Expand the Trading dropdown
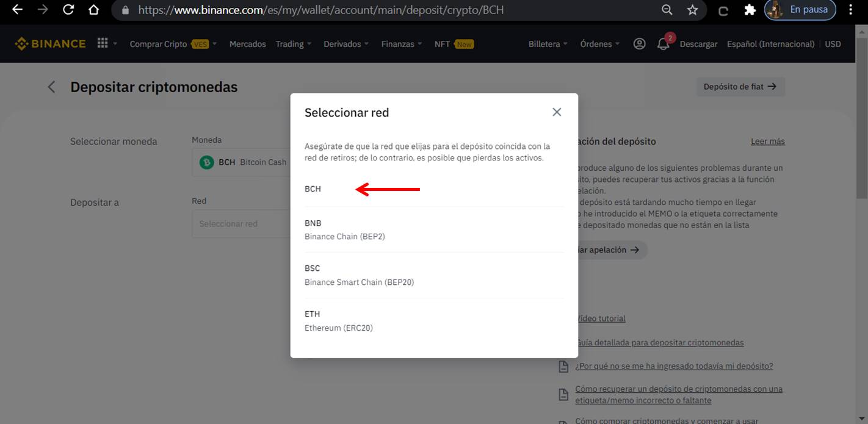The width and height of the screenshot is (868, 424). (294, 44)
